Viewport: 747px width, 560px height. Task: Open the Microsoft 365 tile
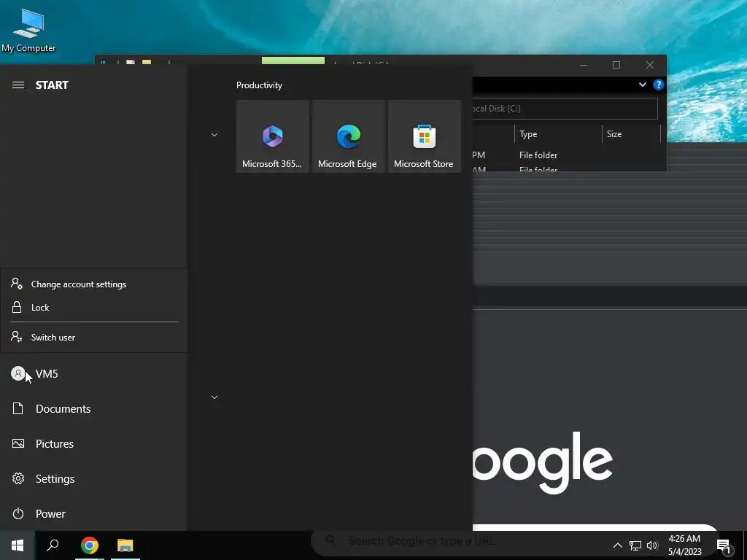pyautogui.click(x=273, y=136)
